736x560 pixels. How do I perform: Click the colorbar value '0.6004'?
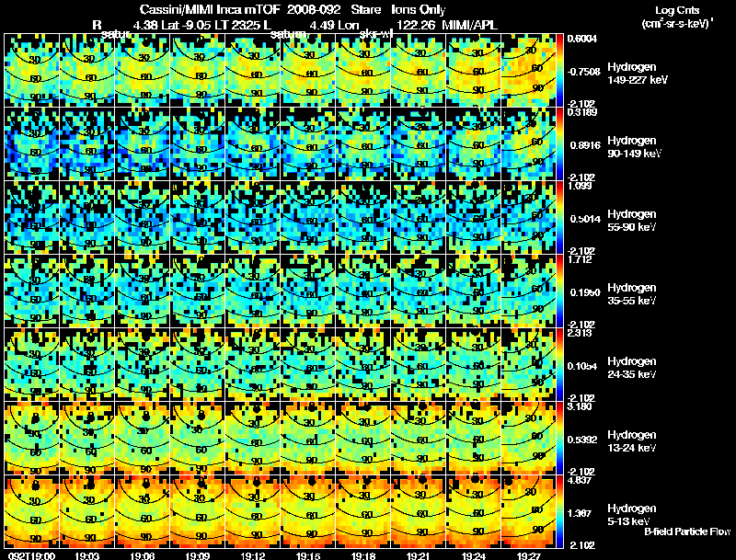(582, 39)
